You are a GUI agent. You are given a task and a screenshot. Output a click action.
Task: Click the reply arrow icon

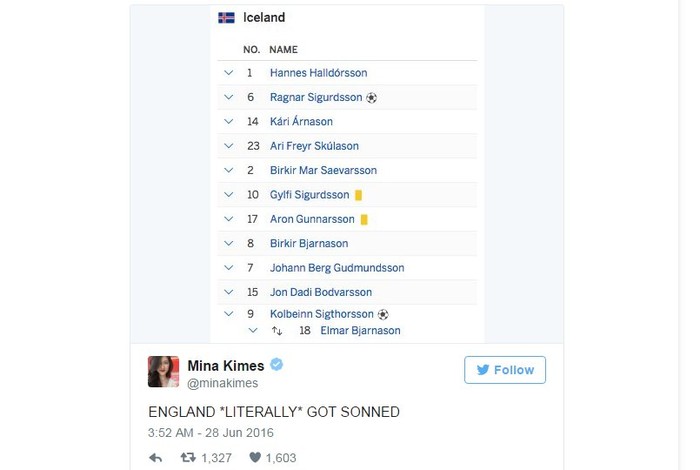156,457
